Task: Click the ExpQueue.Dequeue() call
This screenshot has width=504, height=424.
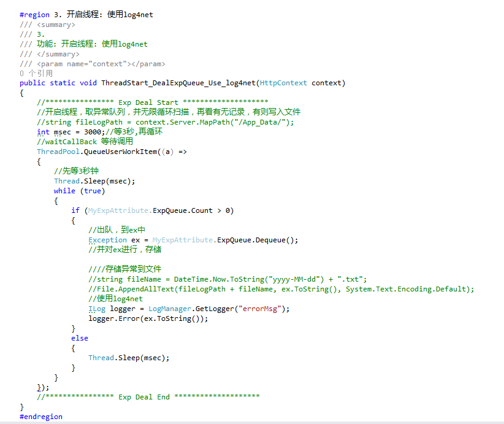Action: click(258, 240)
